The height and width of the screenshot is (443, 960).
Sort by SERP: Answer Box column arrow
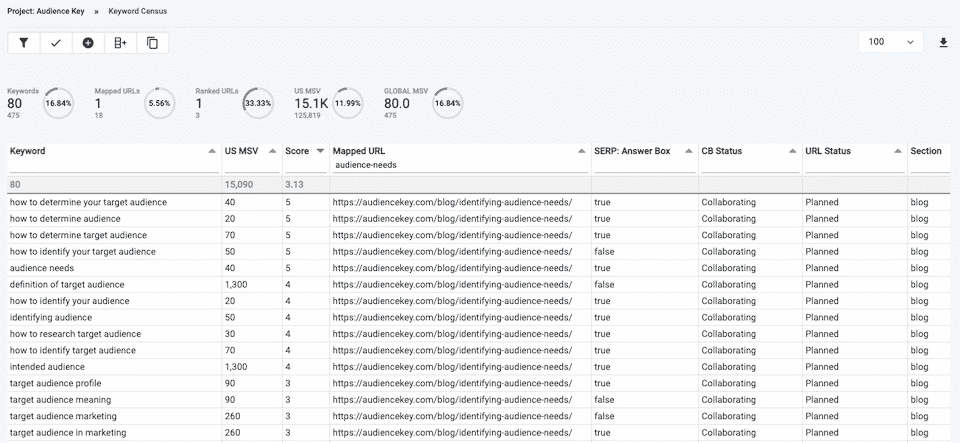click(x=689, y=151)
